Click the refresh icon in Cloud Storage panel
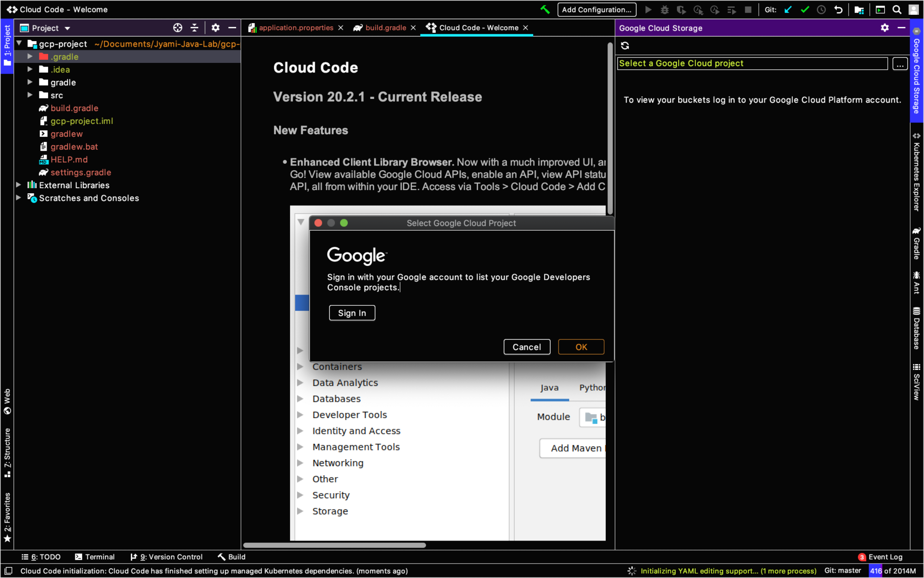 625,45
